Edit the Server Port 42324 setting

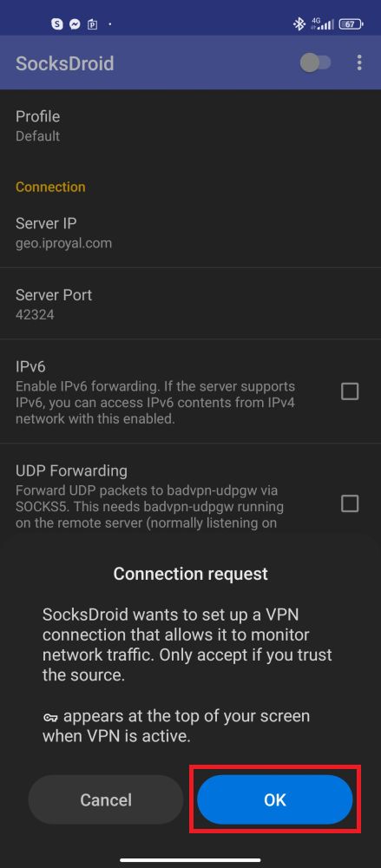click(x=191, y=304)
